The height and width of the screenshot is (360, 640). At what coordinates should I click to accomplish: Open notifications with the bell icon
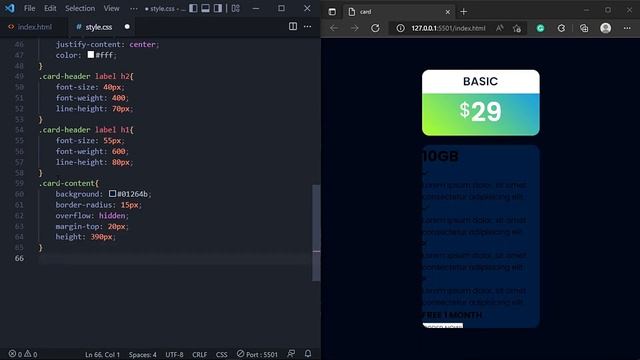click(308, 354)
